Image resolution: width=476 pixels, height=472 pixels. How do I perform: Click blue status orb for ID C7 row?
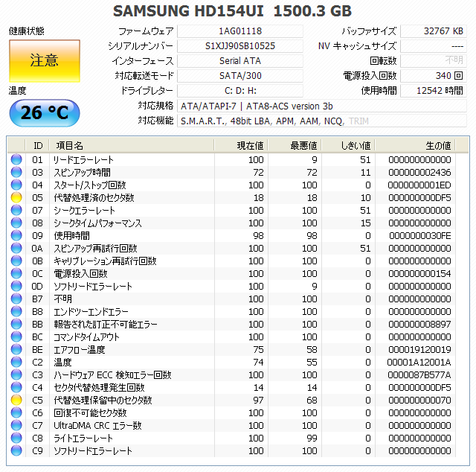[16, 426]
